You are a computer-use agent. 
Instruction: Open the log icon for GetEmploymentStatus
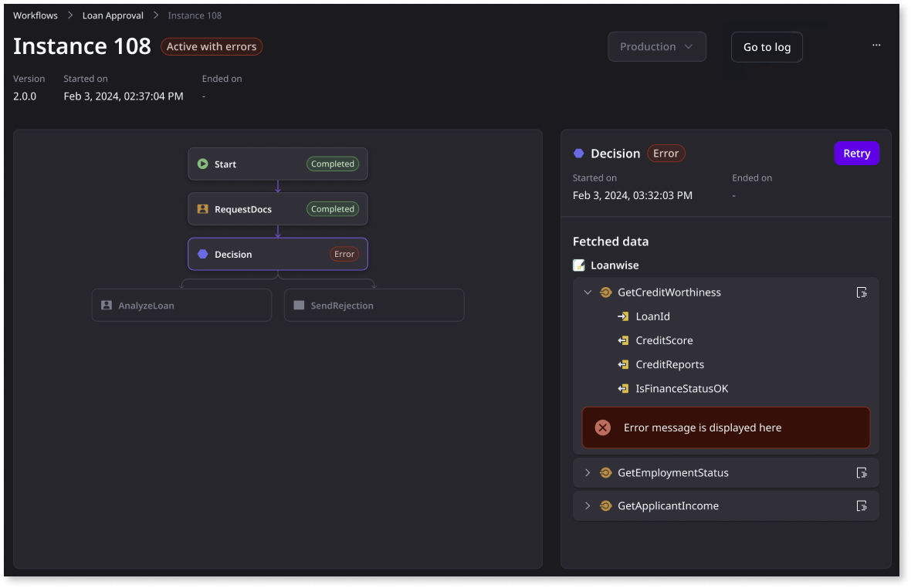pyautogui.click(x=862, y=473)
